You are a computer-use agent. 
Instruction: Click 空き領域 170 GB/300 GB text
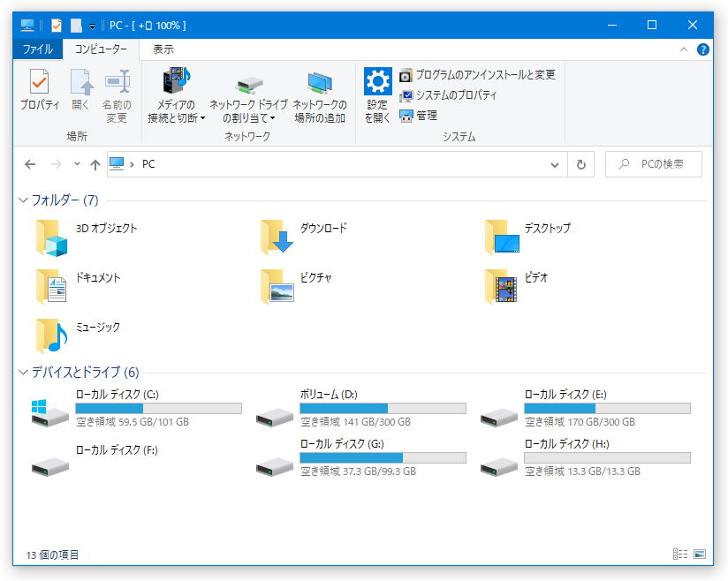(580, 422)
